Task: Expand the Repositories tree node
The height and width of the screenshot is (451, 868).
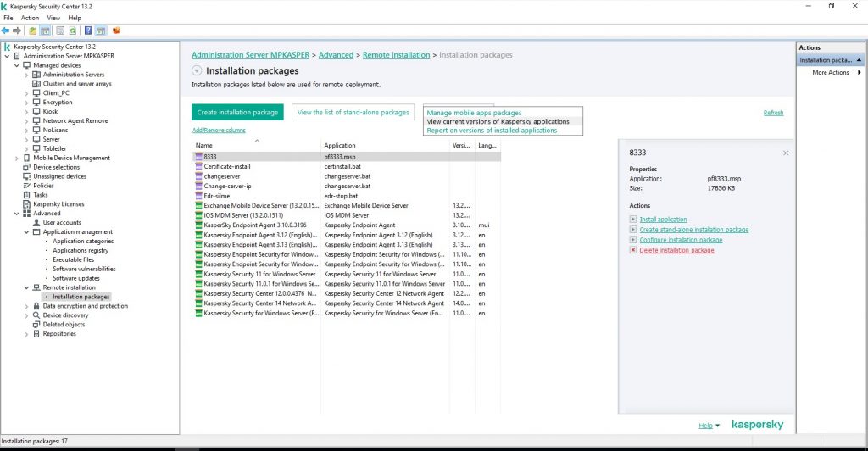Action: (x=26, y=334)
